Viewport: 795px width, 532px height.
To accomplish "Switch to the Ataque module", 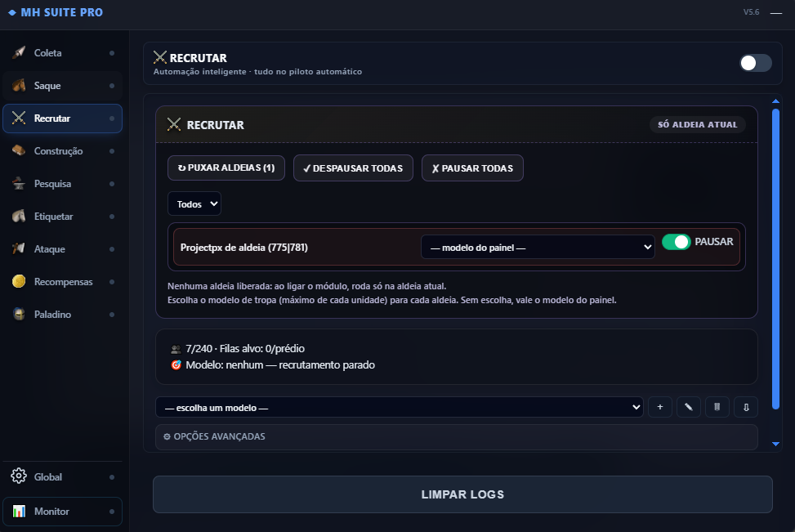I will 62,249.
